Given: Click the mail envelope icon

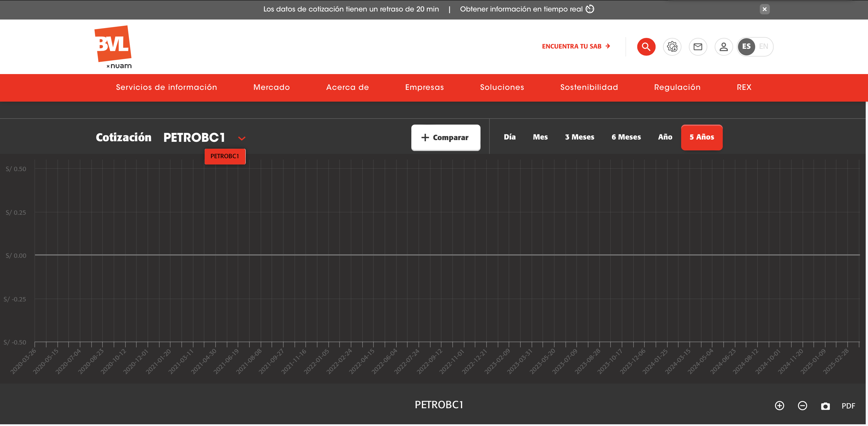Looking at the screenshot, I should [697, 47].
